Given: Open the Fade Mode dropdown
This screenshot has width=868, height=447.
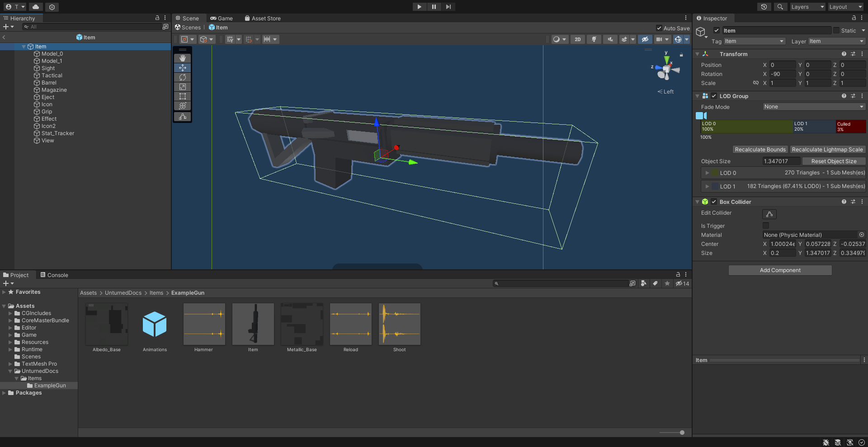Looking at the screenshot, I should pyautogui.click(x=813, y=107).
